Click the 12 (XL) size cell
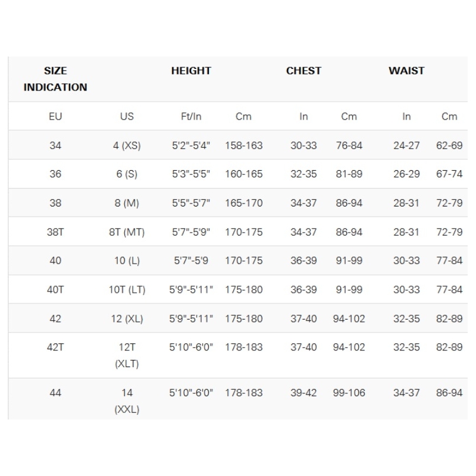Screen dimensions: 476x476 127,318
